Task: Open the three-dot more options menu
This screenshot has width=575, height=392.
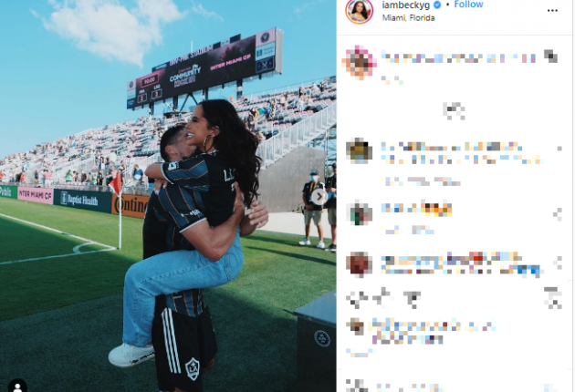Action: (x=552, y=11)
